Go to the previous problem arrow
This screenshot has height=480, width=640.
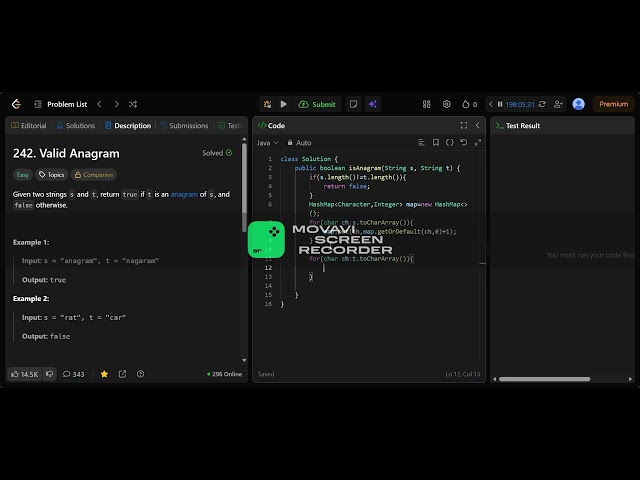[99, 104]
